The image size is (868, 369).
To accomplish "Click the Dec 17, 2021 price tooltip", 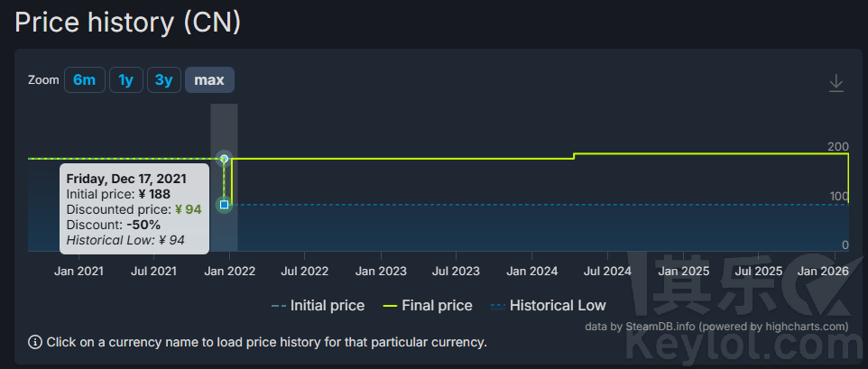I will coord(134,208).
